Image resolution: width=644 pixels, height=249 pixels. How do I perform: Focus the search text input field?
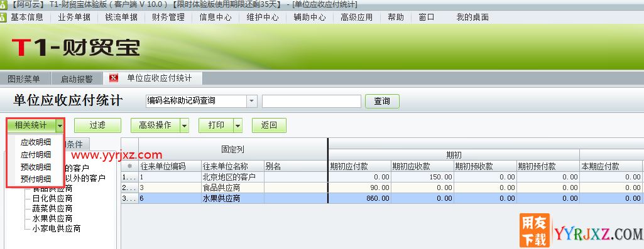pos(312,101)
